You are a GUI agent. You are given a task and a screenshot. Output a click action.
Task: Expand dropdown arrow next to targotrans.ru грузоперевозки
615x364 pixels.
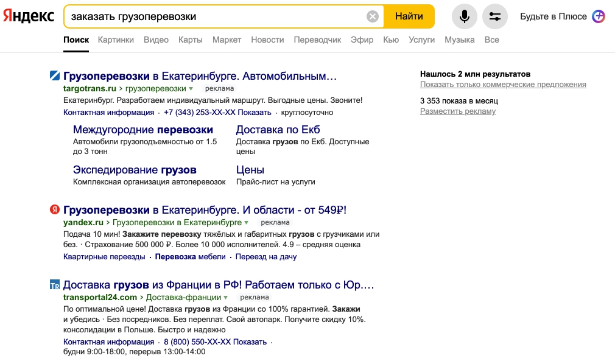click(x=191, y=89)
